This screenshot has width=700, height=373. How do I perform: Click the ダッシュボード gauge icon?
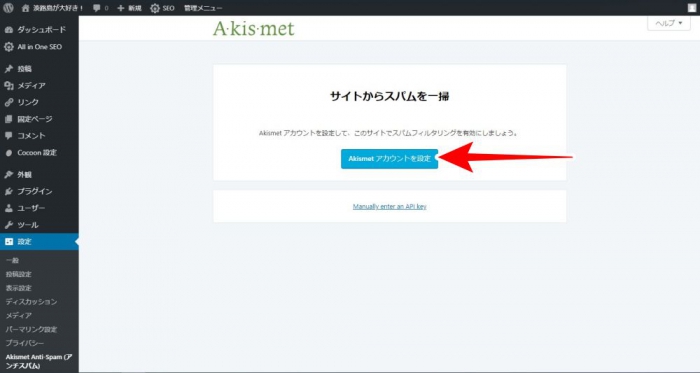click(x=8, y=30)
